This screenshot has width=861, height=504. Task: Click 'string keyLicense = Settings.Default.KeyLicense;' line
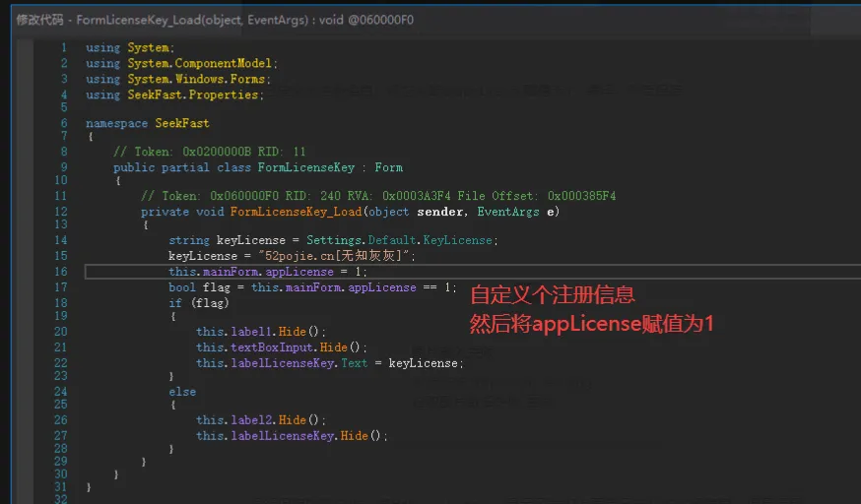coord(333,240)
